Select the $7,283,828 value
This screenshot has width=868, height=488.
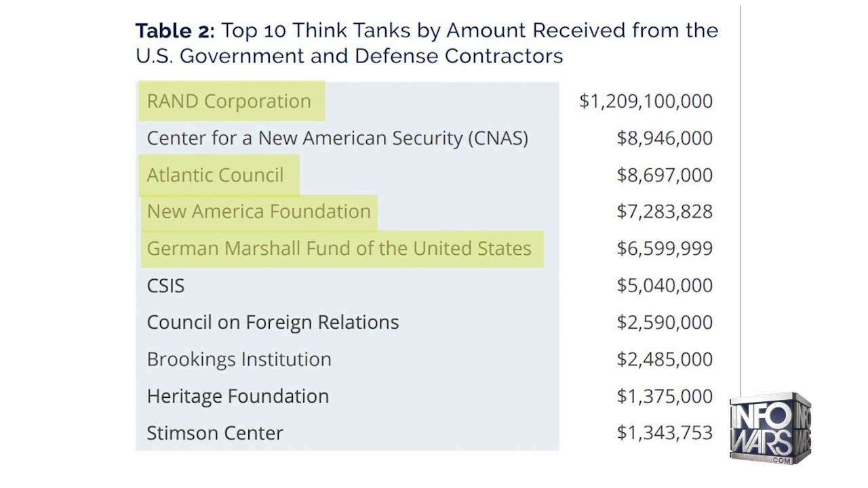coord(665,211)
